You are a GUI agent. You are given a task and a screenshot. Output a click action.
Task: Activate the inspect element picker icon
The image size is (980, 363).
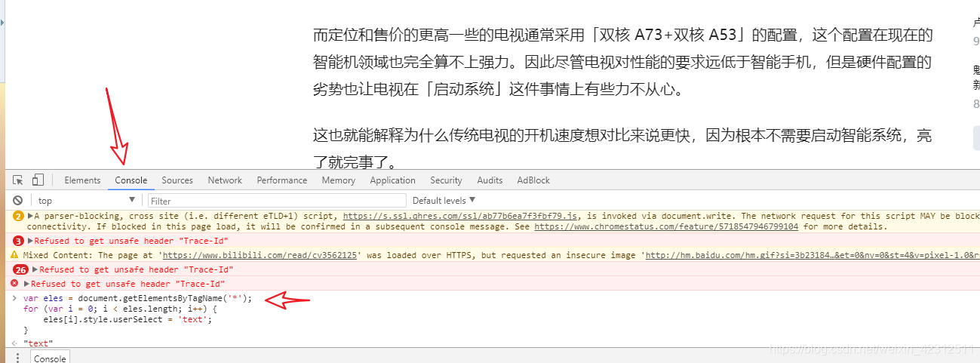tap(17, 180)
